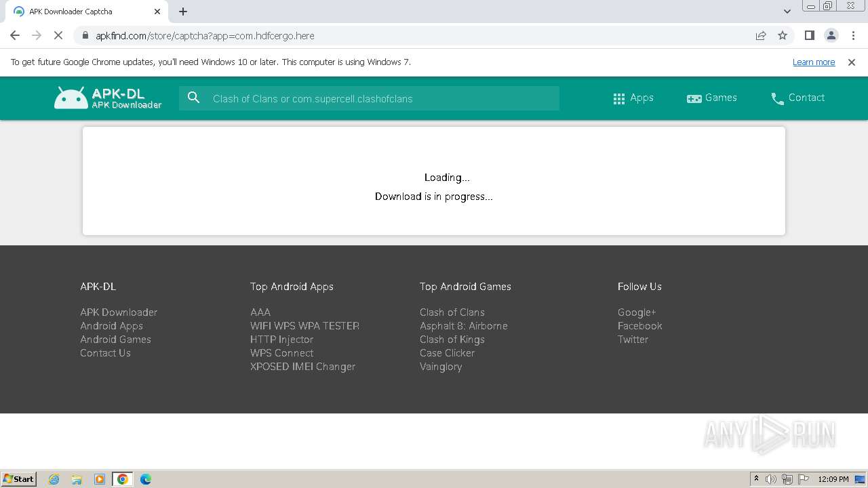Launch Internet Explorer from taskbar
The image size is (868, 488).
[x=54, y=479]
